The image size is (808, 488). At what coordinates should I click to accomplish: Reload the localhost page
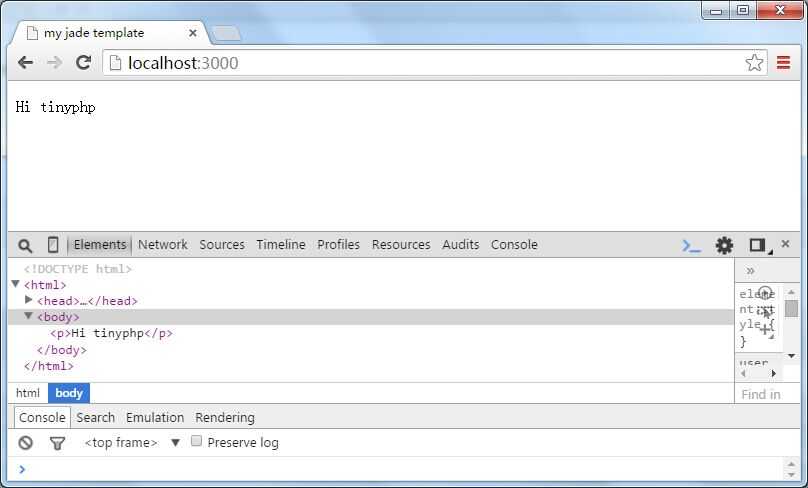[x=83, y=63]
